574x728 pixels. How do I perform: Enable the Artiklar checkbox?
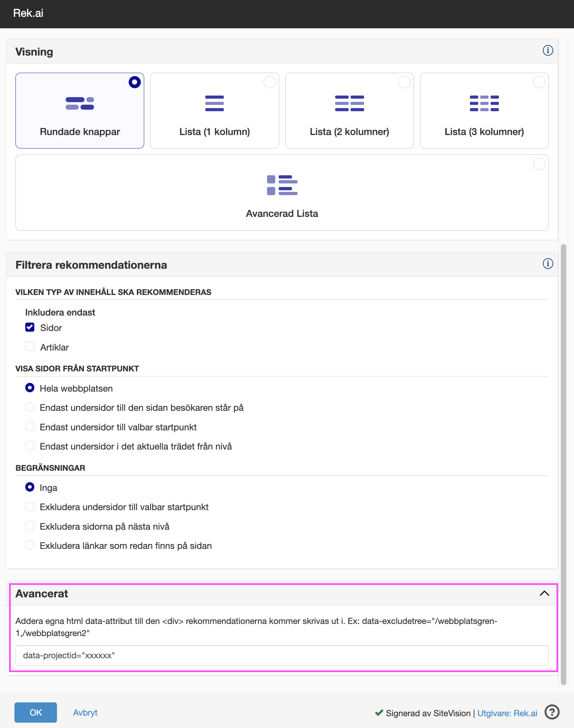click(30, 347)
